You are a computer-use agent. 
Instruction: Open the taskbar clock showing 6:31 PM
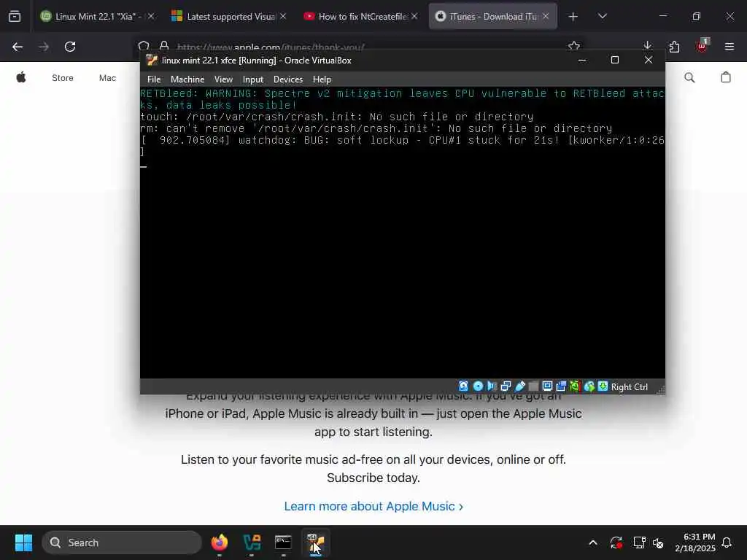point(695,542)
